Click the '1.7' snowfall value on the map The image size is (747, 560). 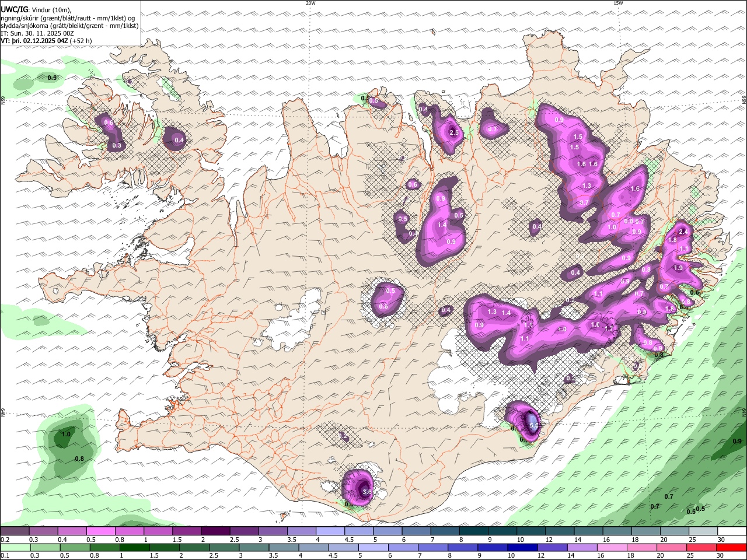pos(609,328)
